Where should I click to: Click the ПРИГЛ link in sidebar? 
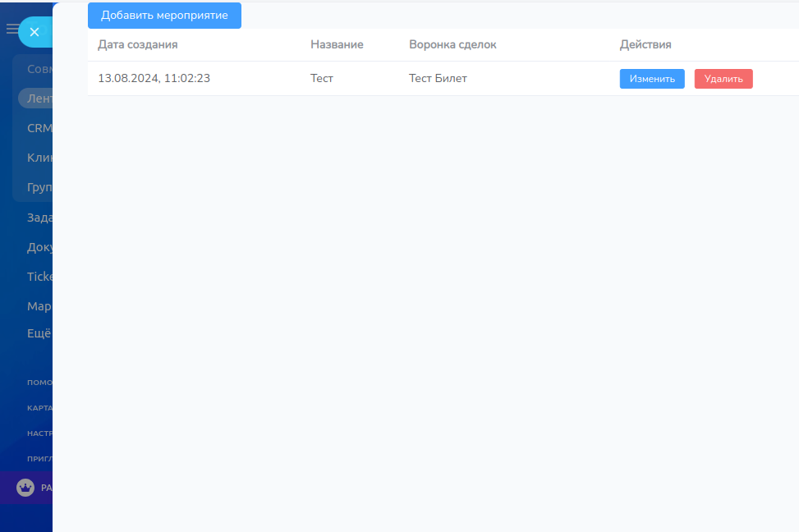[x=39, y=459]
